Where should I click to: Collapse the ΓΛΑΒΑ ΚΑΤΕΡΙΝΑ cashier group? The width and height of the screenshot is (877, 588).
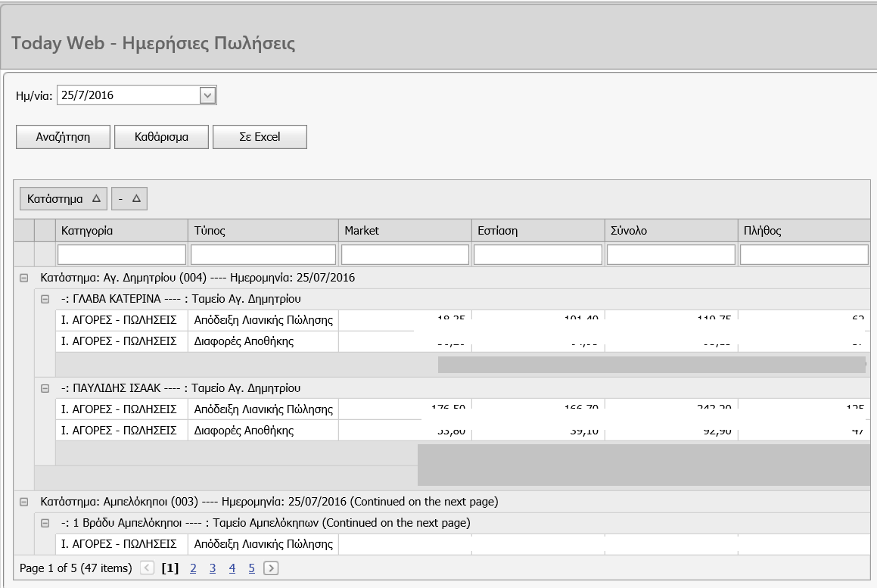click(45, 300)
